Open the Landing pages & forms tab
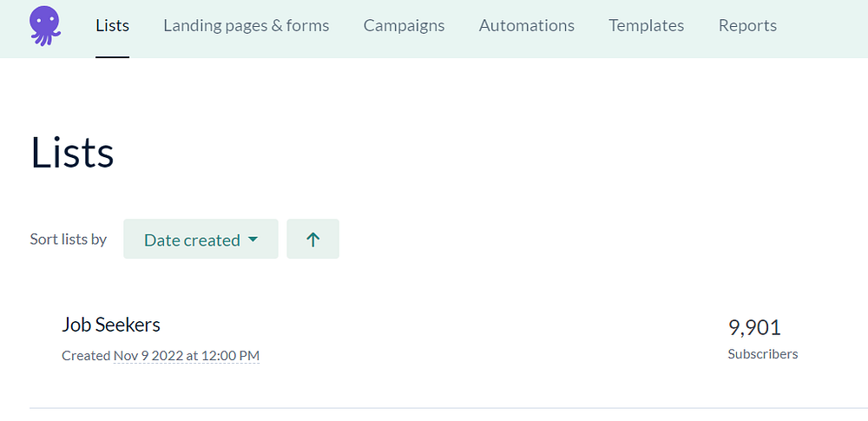The image size is (868, 421). point(246,26)
